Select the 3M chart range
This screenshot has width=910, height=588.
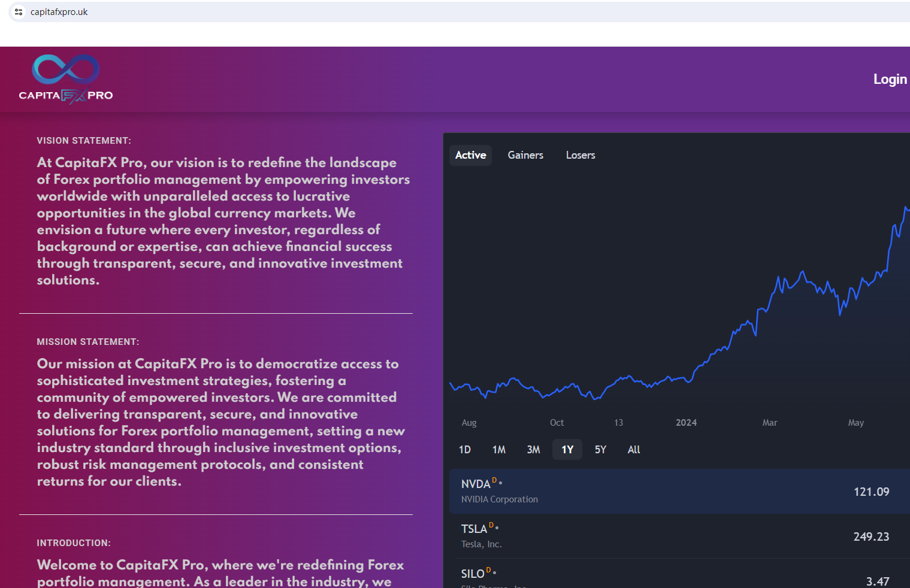click(x=533, y=450)
